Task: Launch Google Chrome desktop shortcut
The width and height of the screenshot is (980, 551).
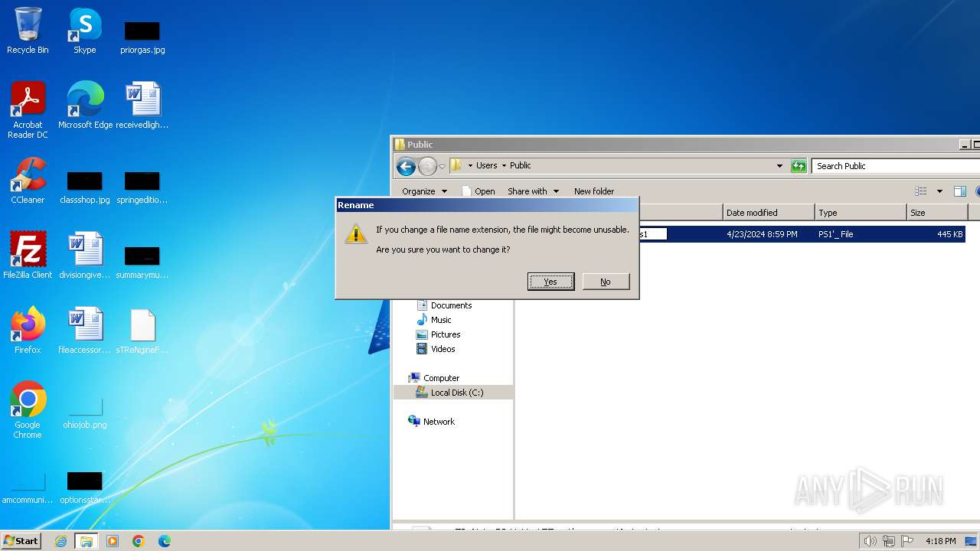Action: [x=28, y=409]
